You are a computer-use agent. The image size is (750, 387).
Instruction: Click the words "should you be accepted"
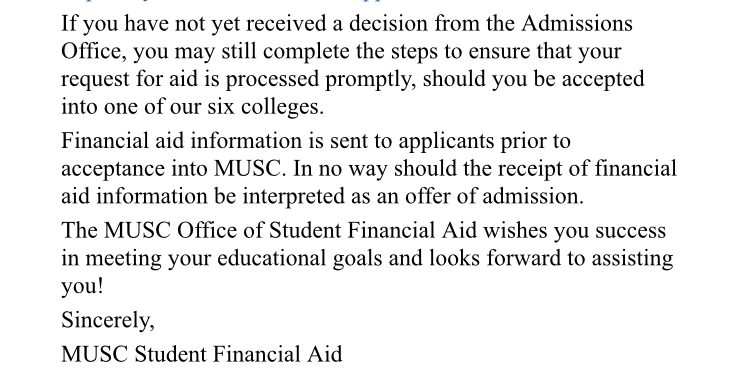click(533, 79)
